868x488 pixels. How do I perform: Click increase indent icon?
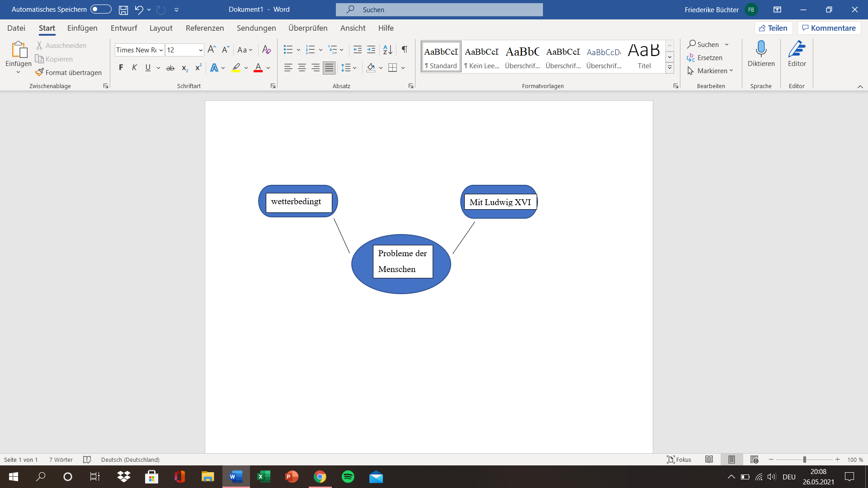click(x=371, y=50)
